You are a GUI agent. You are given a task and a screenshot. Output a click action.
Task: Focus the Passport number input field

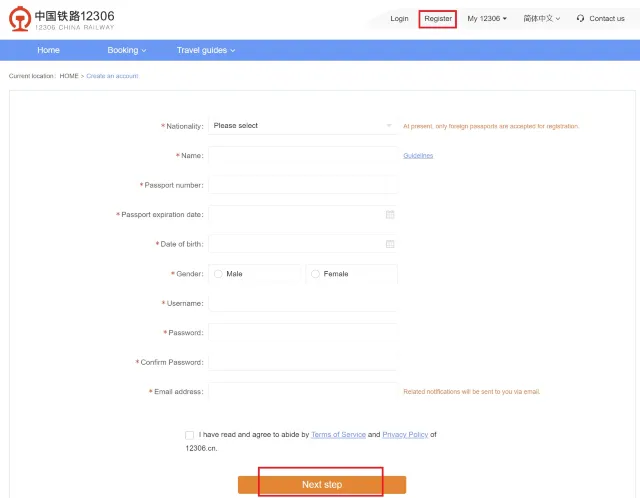[x=303, y=185]
